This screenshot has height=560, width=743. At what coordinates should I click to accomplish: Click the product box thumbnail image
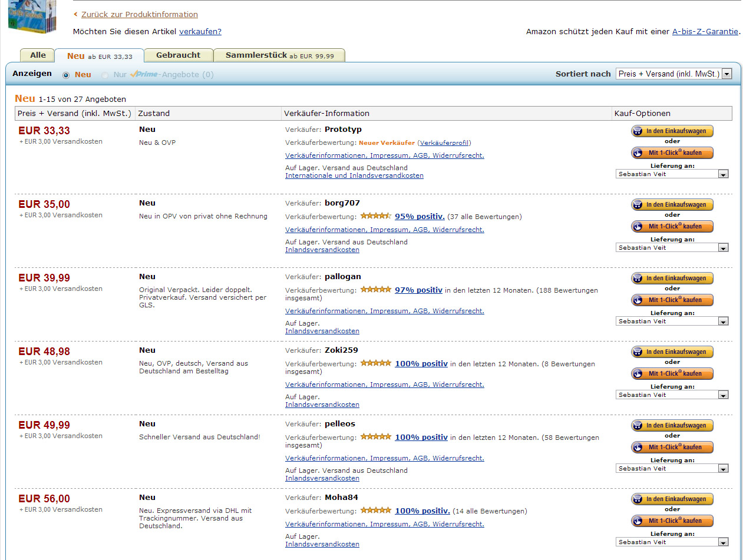[32, 16]
